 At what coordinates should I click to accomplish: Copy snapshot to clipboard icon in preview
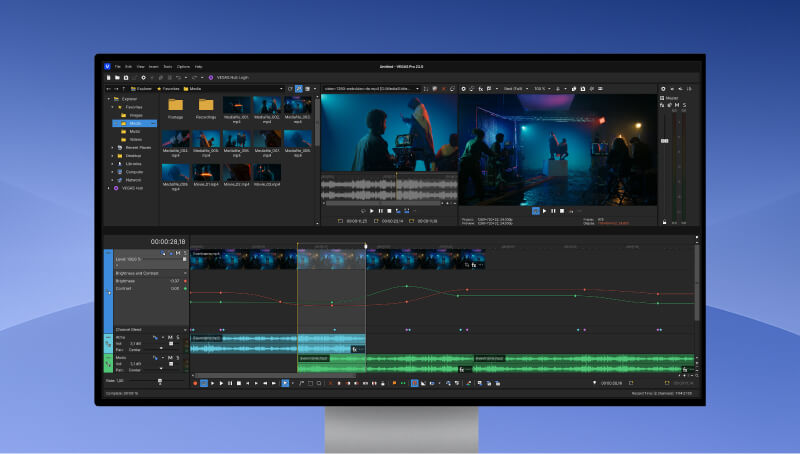(574, 89)
